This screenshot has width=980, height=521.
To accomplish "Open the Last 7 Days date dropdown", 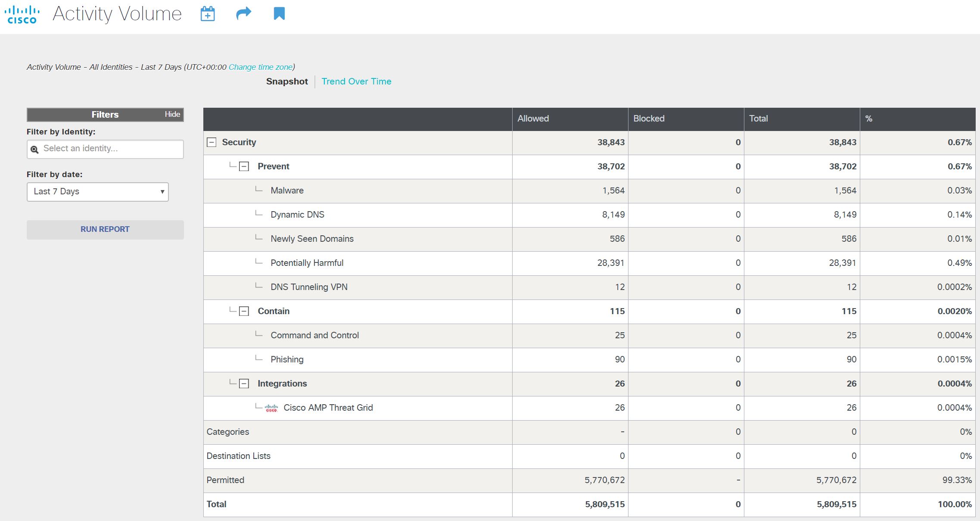I will [x=98, y=192].
